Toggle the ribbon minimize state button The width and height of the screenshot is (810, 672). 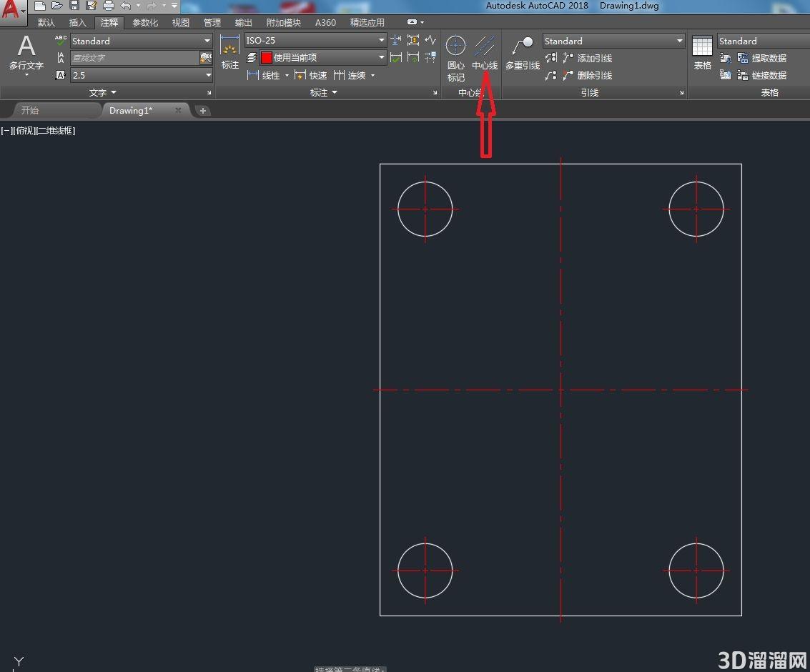413,22
